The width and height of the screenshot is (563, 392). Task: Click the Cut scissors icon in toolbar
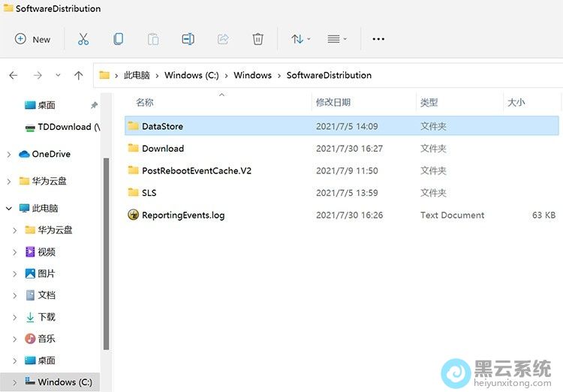coord(83,39)
